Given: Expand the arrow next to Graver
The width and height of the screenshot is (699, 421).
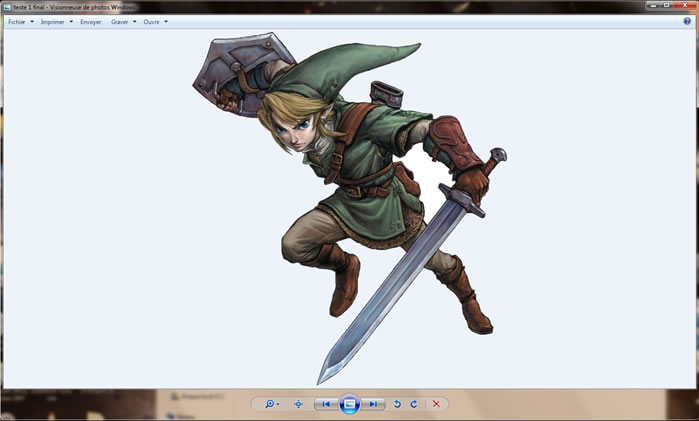Looking at the screenshot, I should coord(134,22).
